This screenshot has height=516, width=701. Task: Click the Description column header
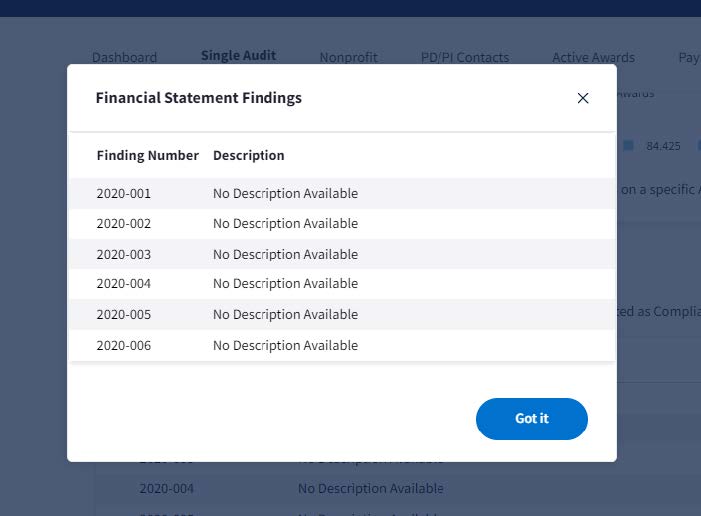249,155
